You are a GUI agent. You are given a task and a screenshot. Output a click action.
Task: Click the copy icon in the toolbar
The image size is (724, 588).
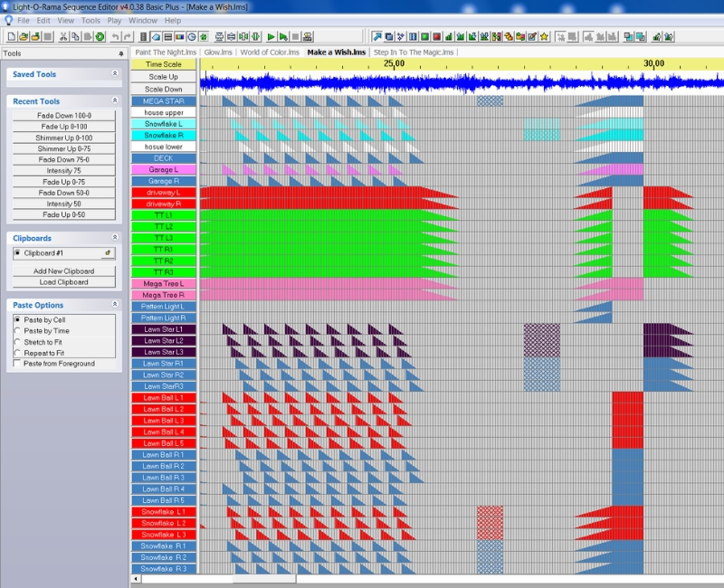click(x=75, y=36)
